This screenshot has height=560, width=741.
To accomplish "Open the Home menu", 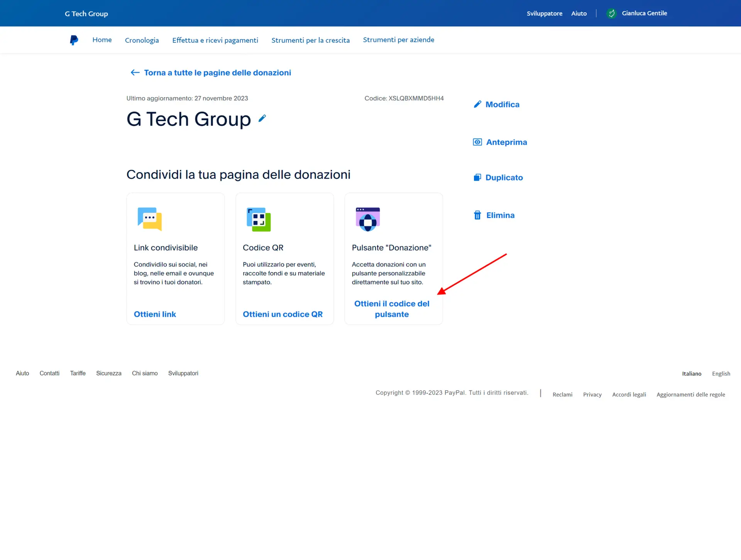I will pyautogui.click(x=102, y=40).
